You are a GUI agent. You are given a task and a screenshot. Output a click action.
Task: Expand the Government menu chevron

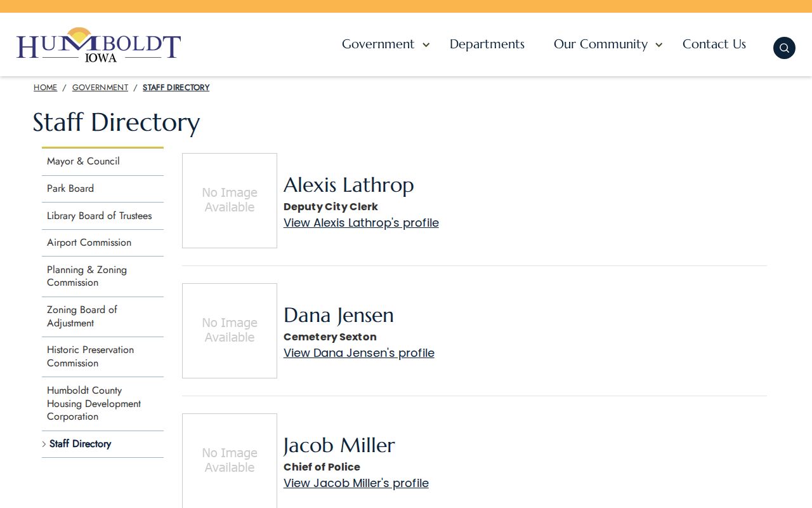[426, 44]
